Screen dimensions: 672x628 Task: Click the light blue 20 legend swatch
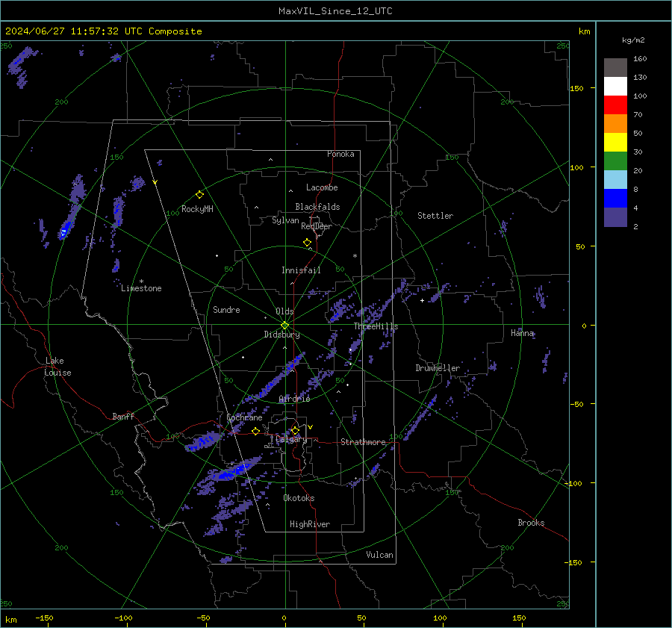(x=615, y=180)
